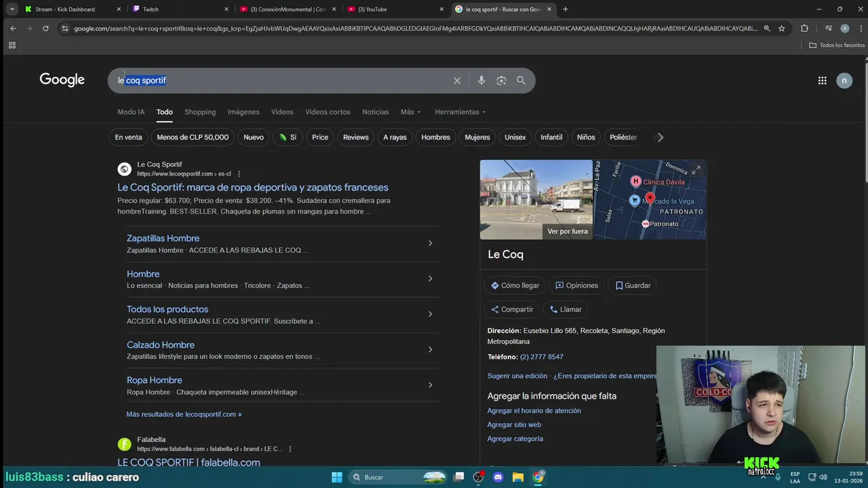
Task: Apply the 'Infantil' filter chip
Action: point(551,138)
